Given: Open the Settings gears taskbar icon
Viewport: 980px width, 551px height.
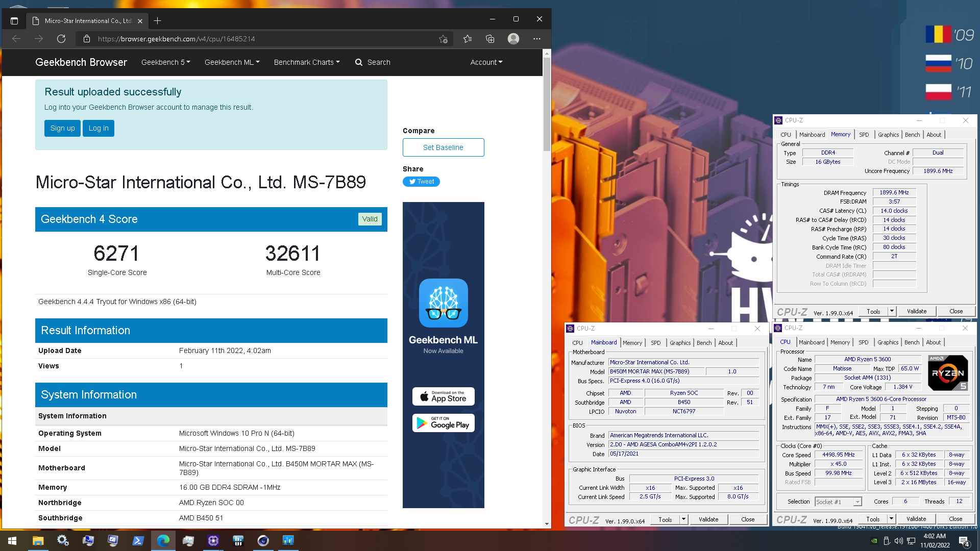Looking at the screenshot, I should (63, 540).
